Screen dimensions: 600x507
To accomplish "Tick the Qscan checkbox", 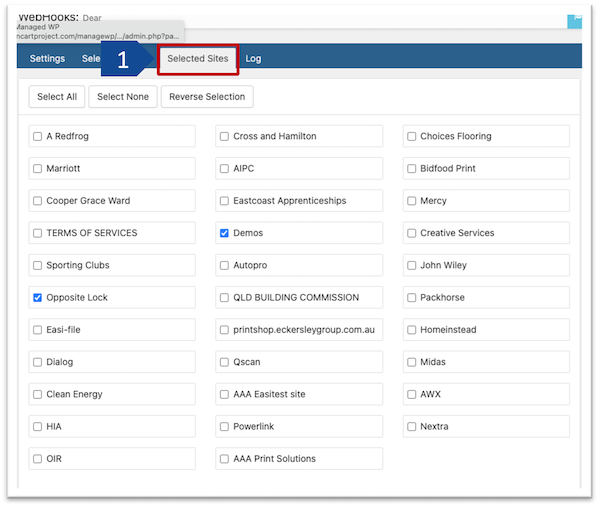I will click(225, 362).
